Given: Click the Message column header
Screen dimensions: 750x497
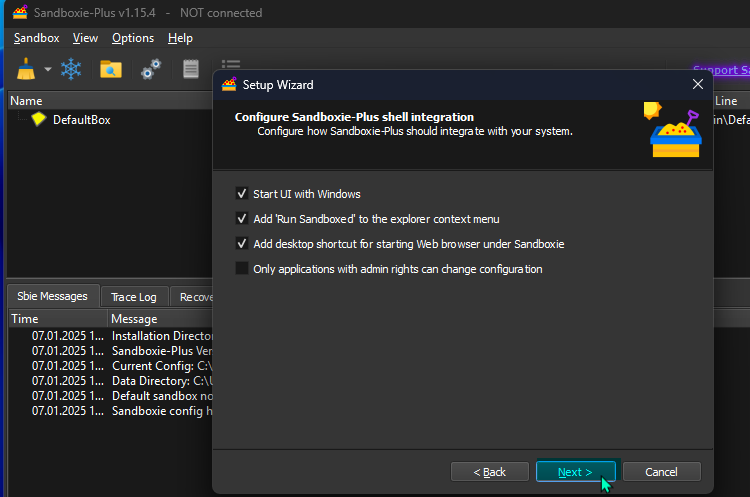Looking at the screenshot, I should (x=160, y=319).
